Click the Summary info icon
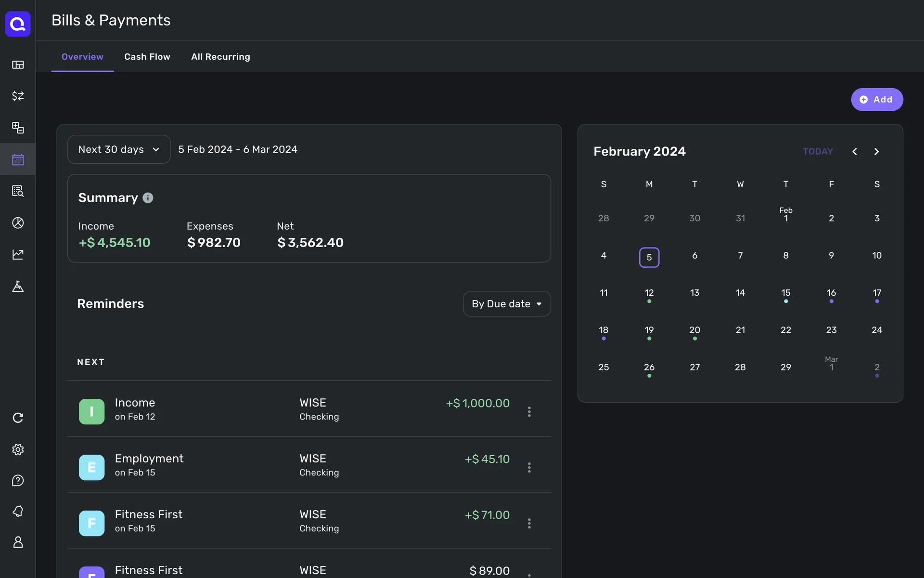This screenshot has height=578, width=924. pos(148,198)
